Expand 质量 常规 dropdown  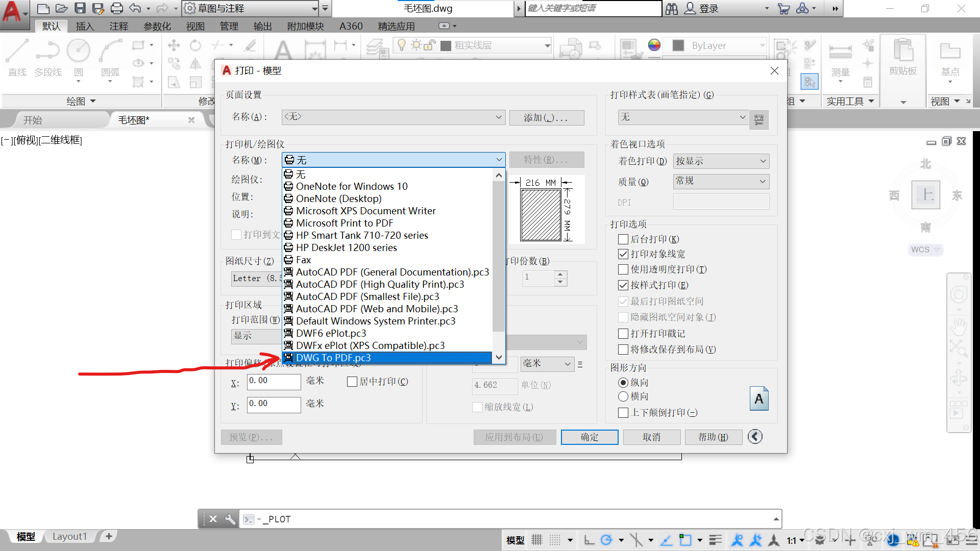click(721, 181)
